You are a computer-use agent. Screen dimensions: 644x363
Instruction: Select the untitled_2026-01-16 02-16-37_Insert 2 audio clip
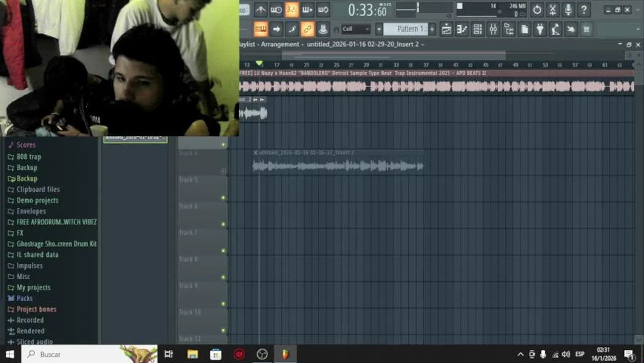[338, 161]
